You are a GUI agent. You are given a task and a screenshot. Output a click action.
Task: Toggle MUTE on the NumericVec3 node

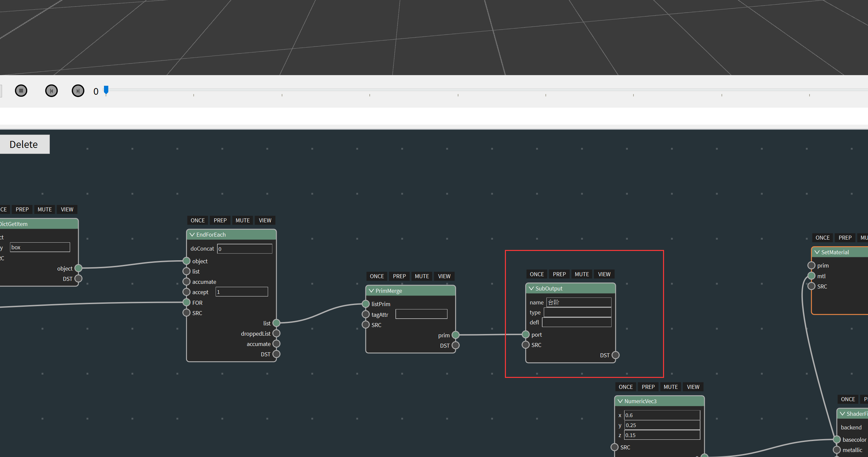[x=671, y=387]
